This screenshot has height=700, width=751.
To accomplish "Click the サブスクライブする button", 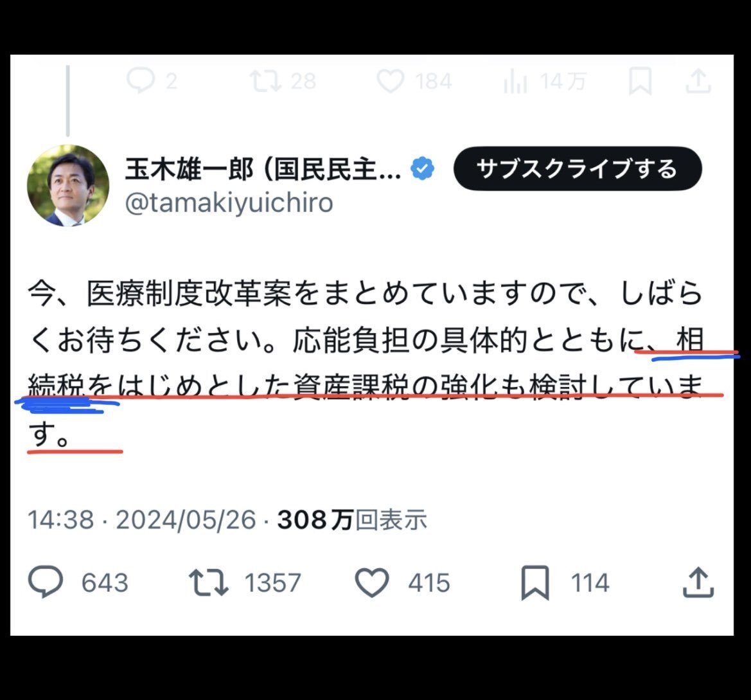I will coord(577,168).
